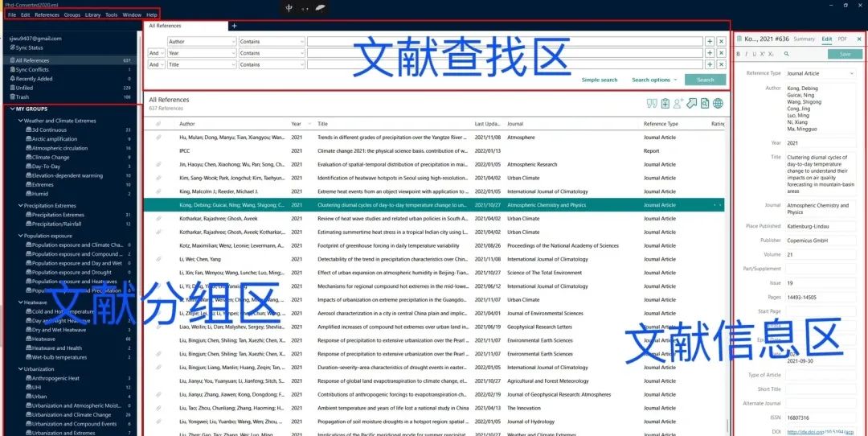Add a search row after the Author row
Image resolution: width=868 pixels, height=436 pixels.
(x=710, y=42)
